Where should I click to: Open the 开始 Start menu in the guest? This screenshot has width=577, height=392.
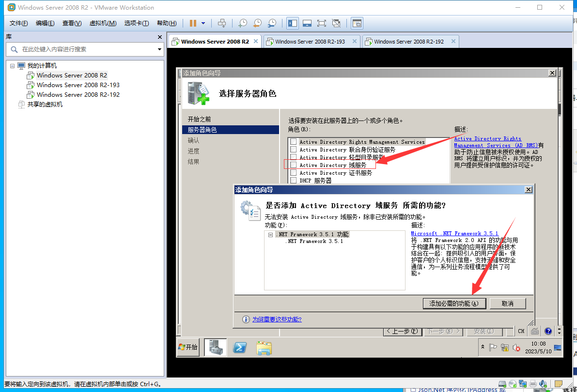tap(188, 347)
